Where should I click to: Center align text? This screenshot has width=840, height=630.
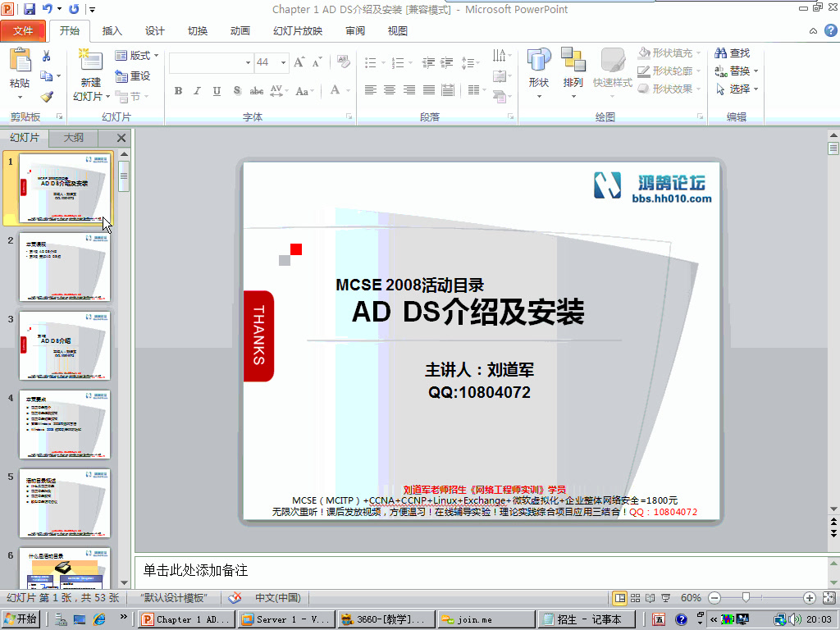pyautogui.click(x=390, y=90)
